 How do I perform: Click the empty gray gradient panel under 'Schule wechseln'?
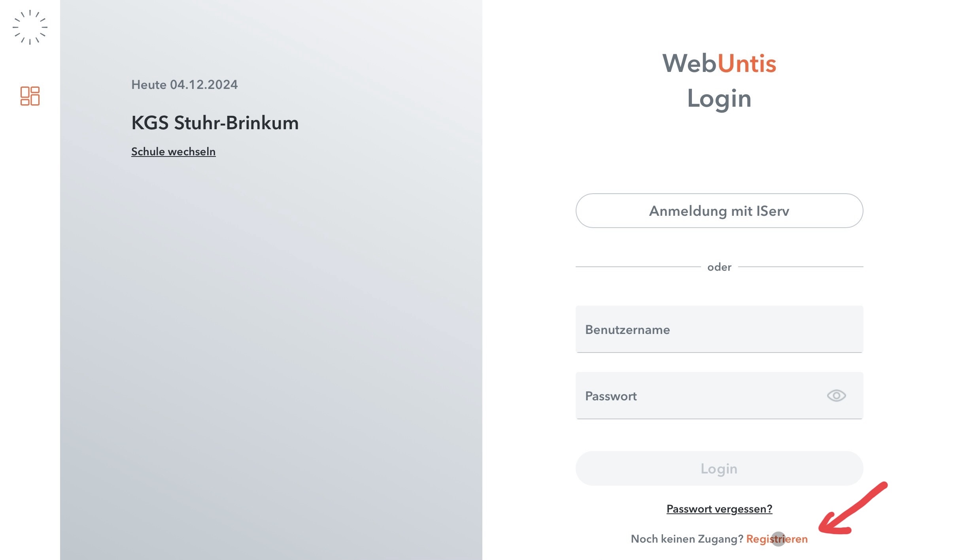271,356
